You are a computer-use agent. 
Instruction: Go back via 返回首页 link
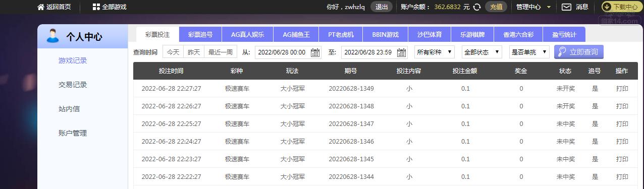pos(59,7)
